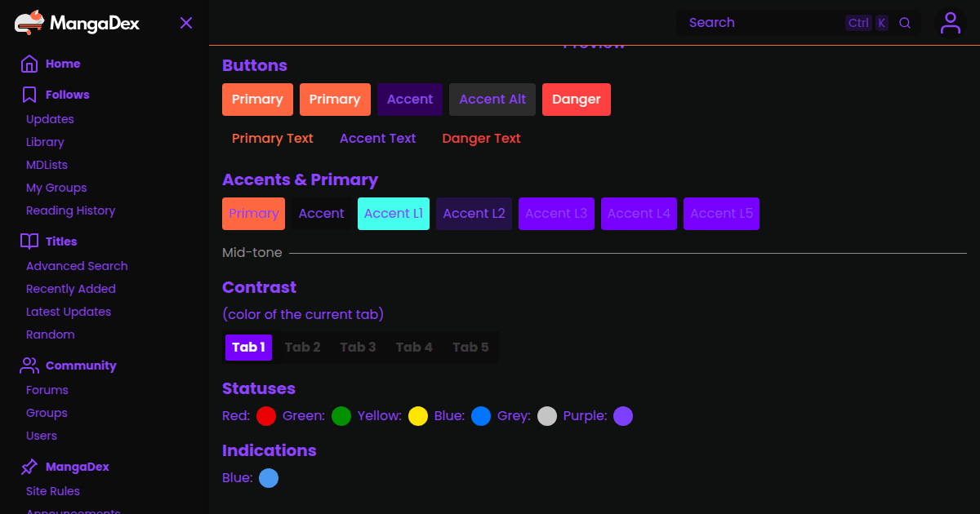Click the Titles open-book icon
This screenshot has height=514, width=980.
click(29, 241)
